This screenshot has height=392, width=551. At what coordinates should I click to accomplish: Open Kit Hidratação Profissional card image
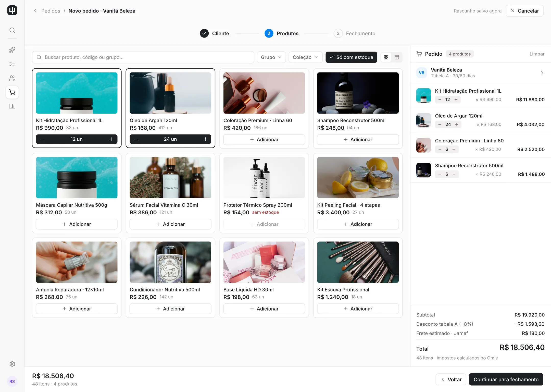coord(77,93)
